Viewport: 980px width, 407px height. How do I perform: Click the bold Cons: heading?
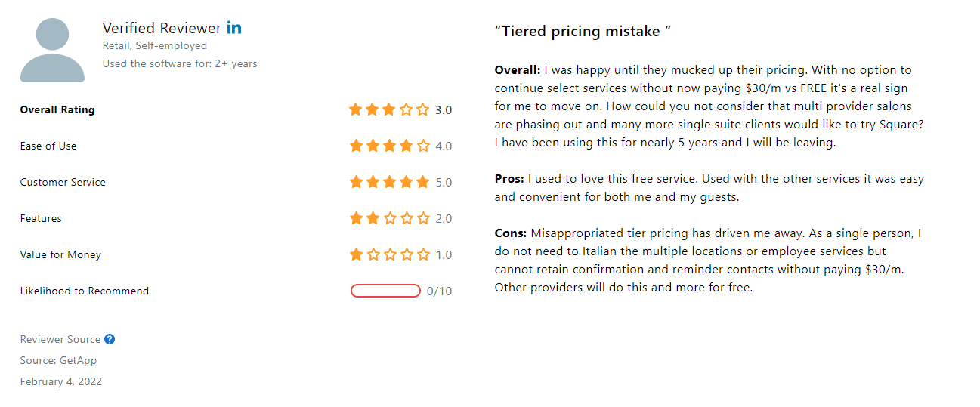click(512, 233)
